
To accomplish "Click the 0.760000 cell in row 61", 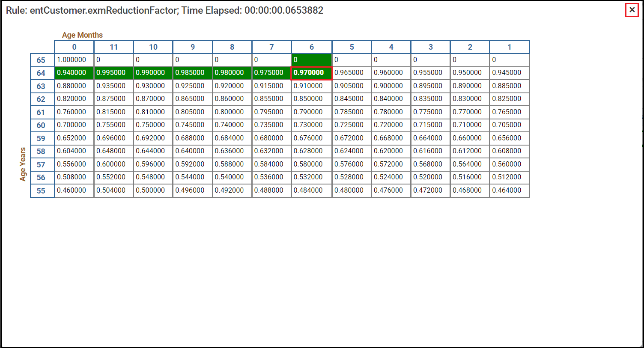I will point(74,112).
